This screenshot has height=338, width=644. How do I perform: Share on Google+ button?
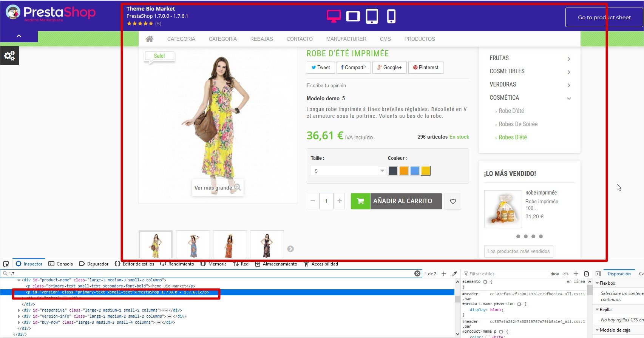389,68
